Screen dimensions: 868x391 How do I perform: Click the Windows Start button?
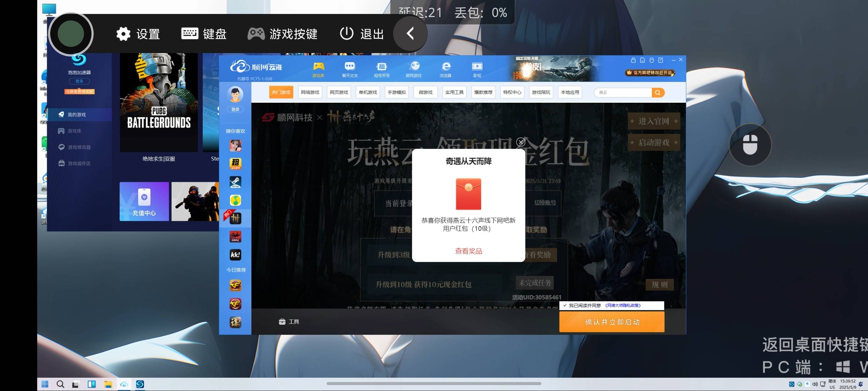(45, 384)
